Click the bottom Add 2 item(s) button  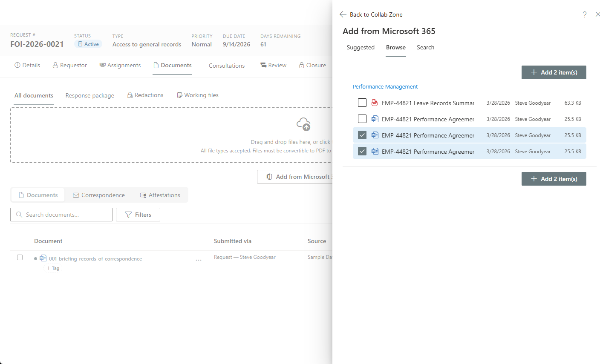pos(554,179)
